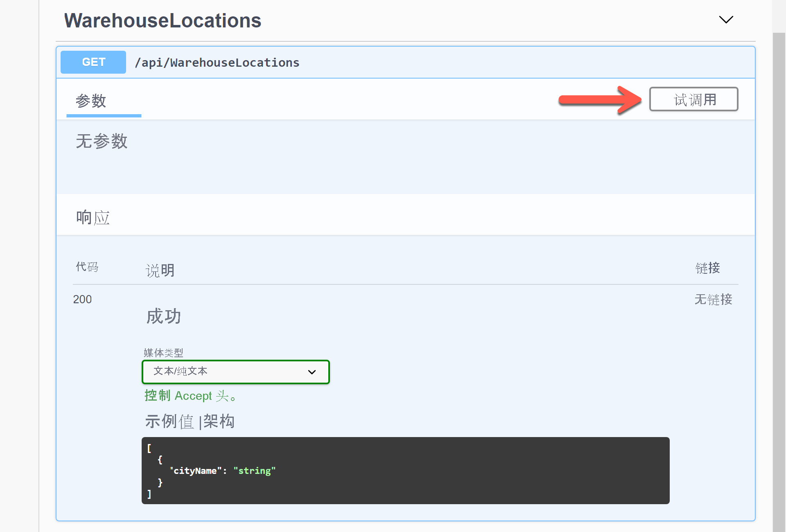Click the 响应 responses heading

[x=93, y=217]
